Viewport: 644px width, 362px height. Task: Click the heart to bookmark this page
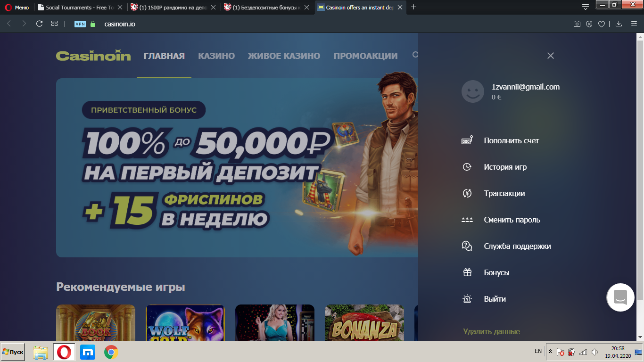(602, 23)
